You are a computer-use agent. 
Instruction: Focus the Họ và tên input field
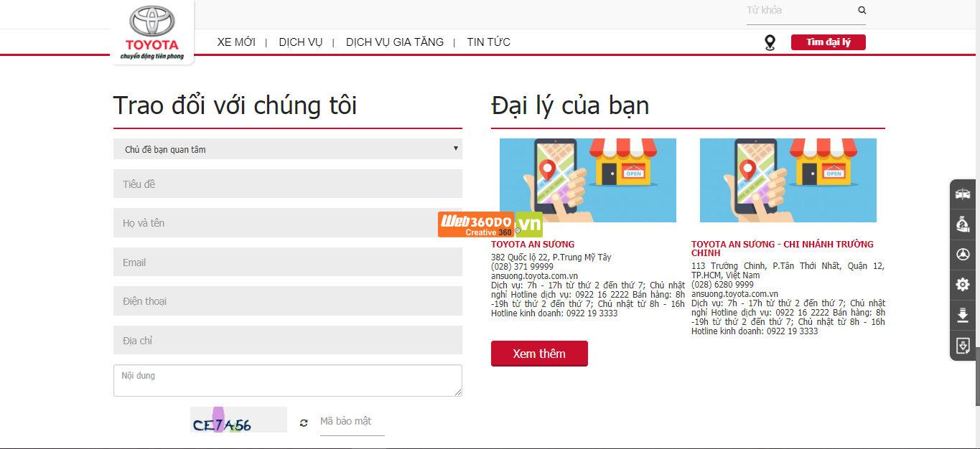point(288,223)
